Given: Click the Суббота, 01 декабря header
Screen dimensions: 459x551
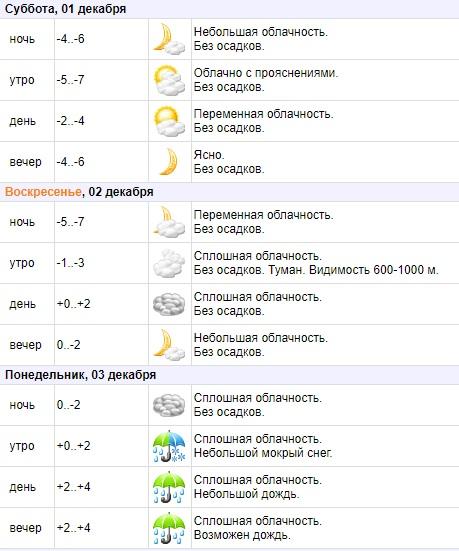Looking at the screenshot, I should [x=65, y=9].
